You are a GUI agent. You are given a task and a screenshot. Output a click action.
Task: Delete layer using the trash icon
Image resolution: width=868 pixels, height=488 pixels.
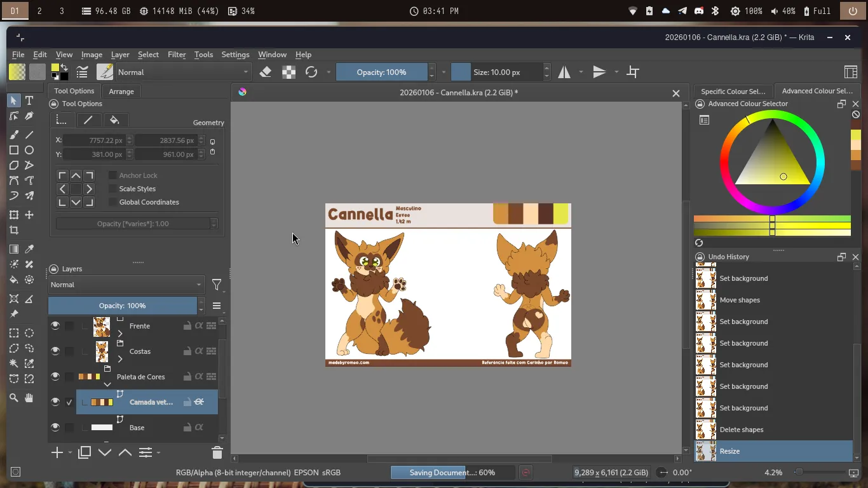[217, 453]
